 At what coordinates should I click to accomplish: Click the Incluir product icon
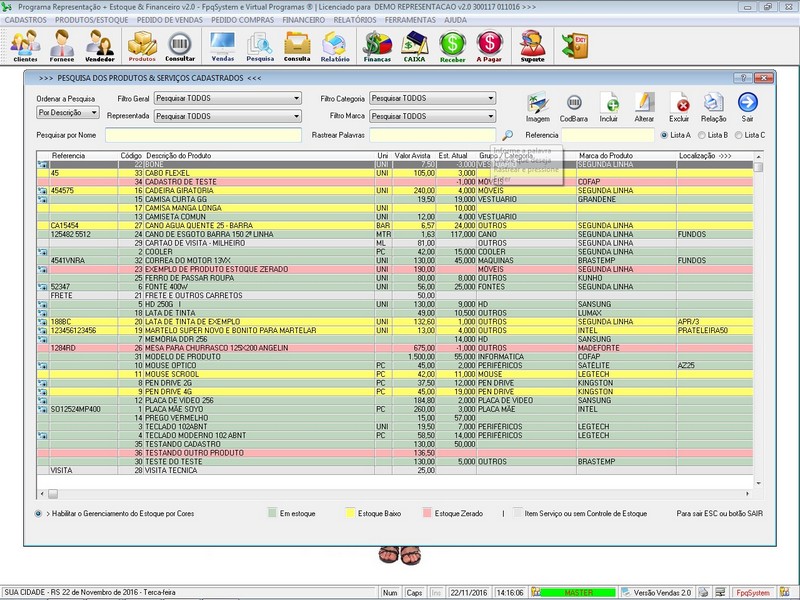pyautogui.click(x=609, y=105)
